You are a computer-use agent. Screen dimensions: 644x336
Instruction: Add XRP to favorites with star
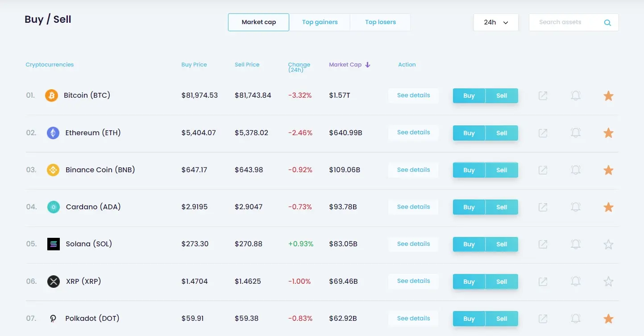pyautogui.click(x=608, y=282)
